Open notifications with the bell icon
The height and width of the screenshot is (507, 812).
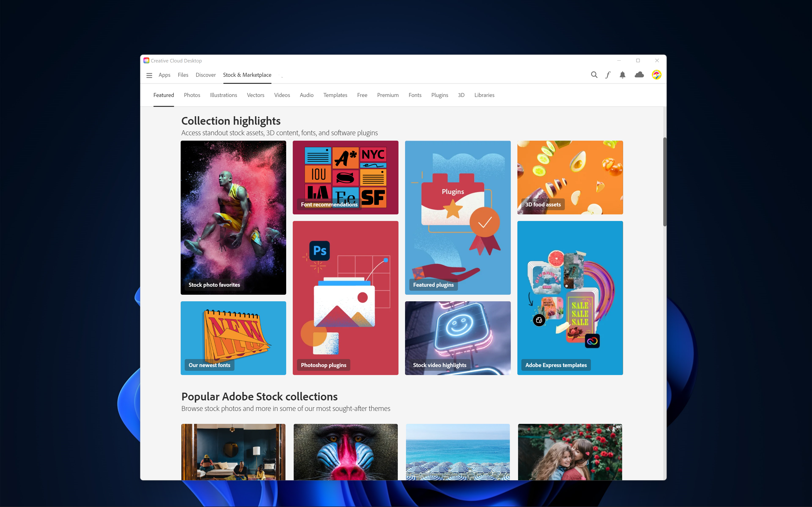coord(622,75)
